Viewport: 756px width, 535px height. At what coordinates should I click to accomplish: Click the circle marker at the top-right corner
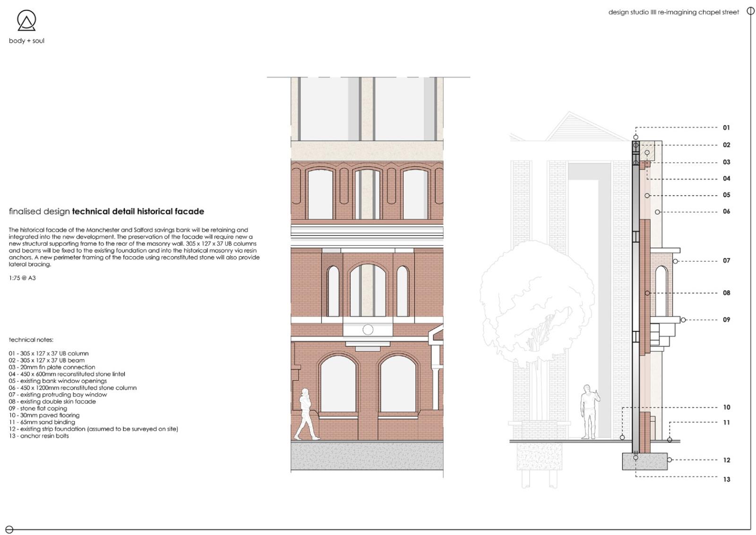pyautogui.click(x=750, y=11)
